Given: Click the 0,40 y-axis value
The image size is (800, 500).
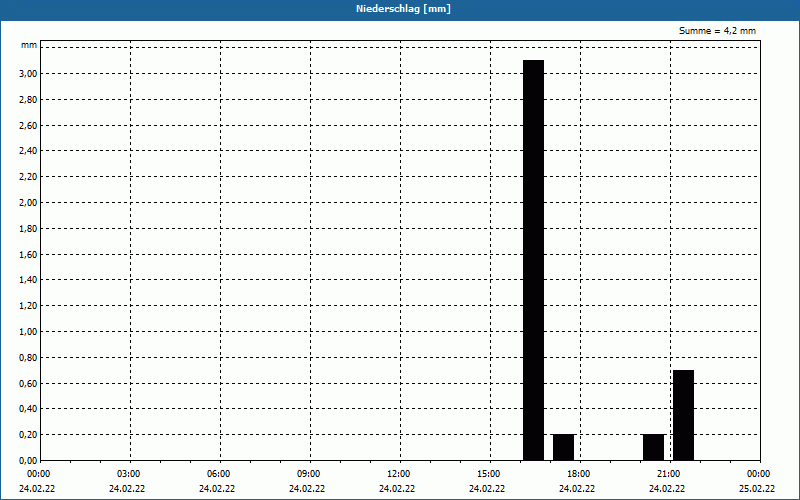Looking at the screenshot, I should pos(28,409).
